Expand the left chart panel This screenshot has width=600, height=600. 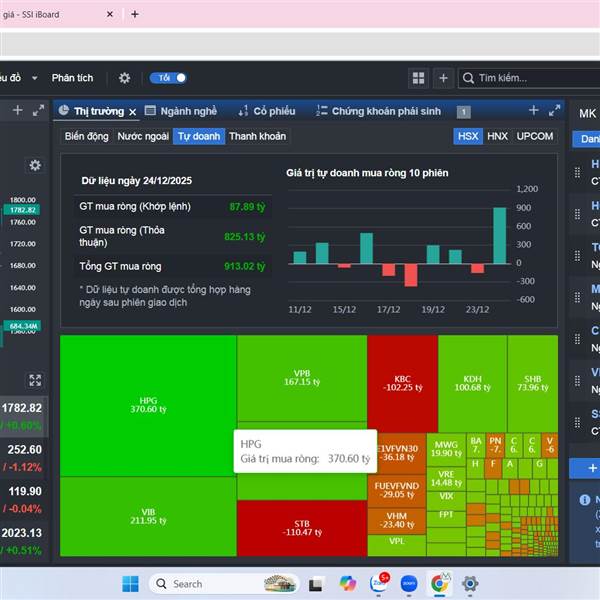coord(38,110)
